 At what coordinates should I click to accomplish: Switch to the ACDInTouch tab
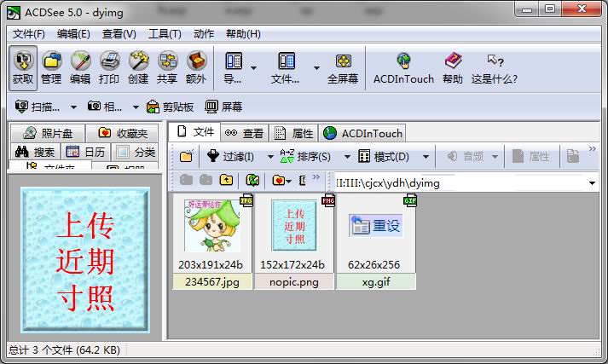pos(362,133)
